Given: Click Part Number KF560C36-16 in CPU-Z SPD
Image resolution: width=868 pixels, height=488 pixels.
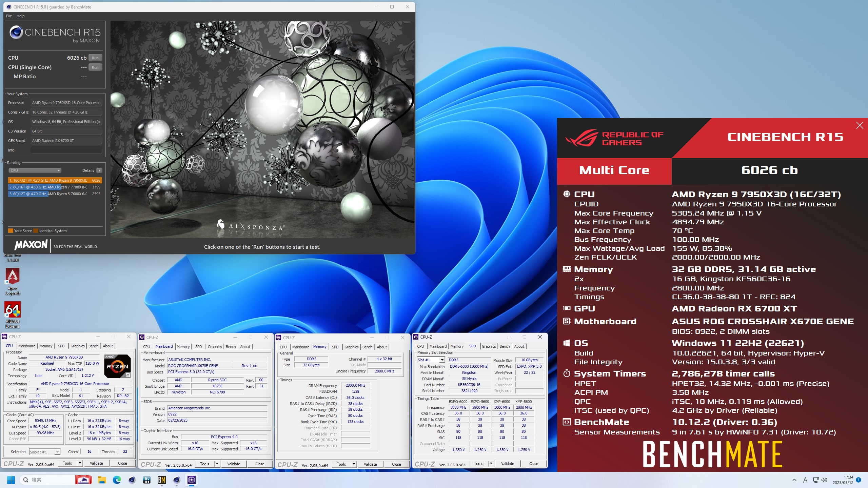Looking at the screenshot, I should click(x=469, y=385).
